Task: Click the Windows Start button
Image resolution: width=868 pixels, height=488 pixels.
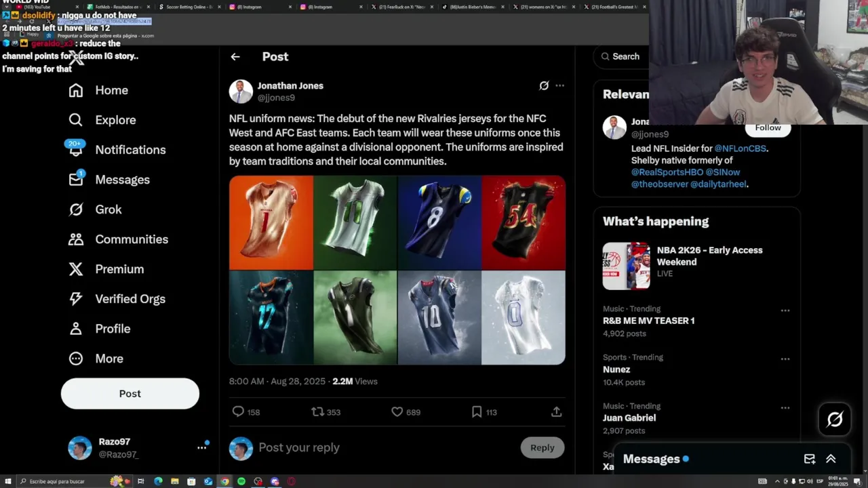Action: 8,481
